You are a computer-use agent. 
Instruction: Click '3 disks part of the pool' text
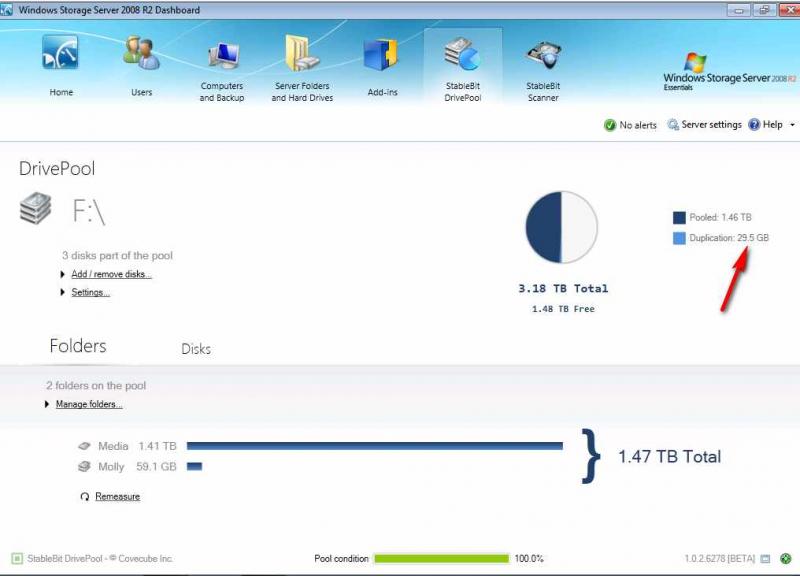coord(117,256)
